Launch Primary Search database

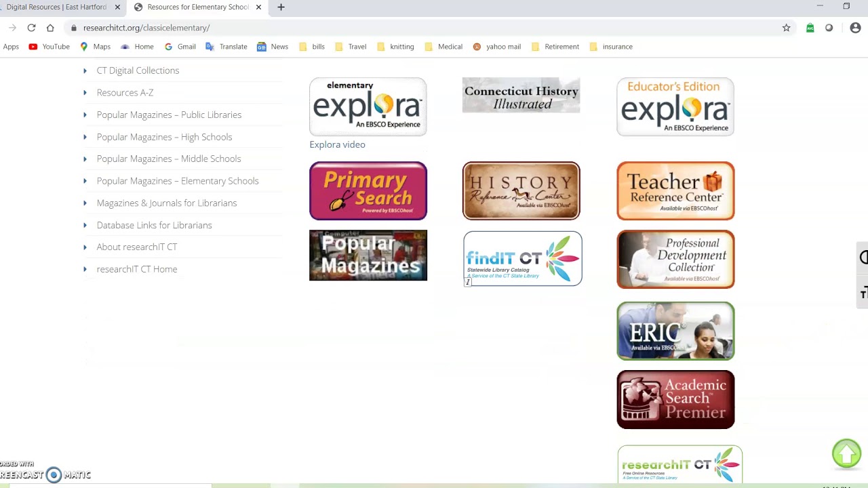tap(368, 190)
